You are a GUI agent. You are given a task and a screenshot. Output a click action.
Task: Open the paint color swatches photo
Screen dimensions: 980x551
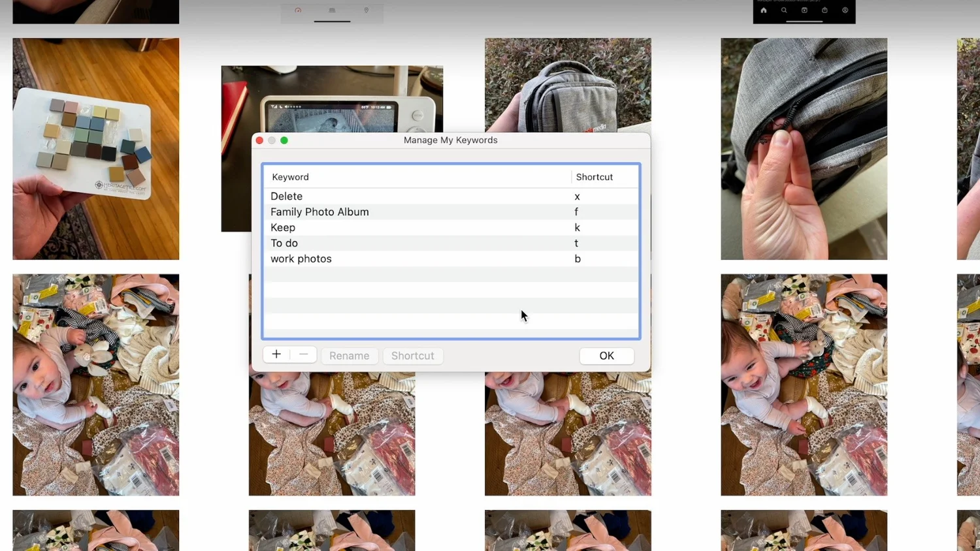coord(95,148)
